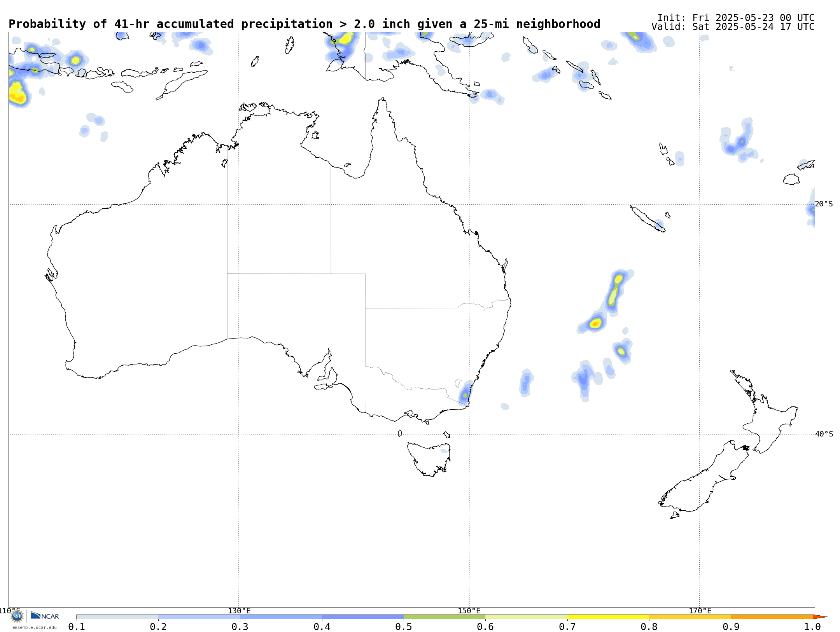Click the 170°E longitude label
This screenshot has height=632, width=840.
click(x=700, y=611)
